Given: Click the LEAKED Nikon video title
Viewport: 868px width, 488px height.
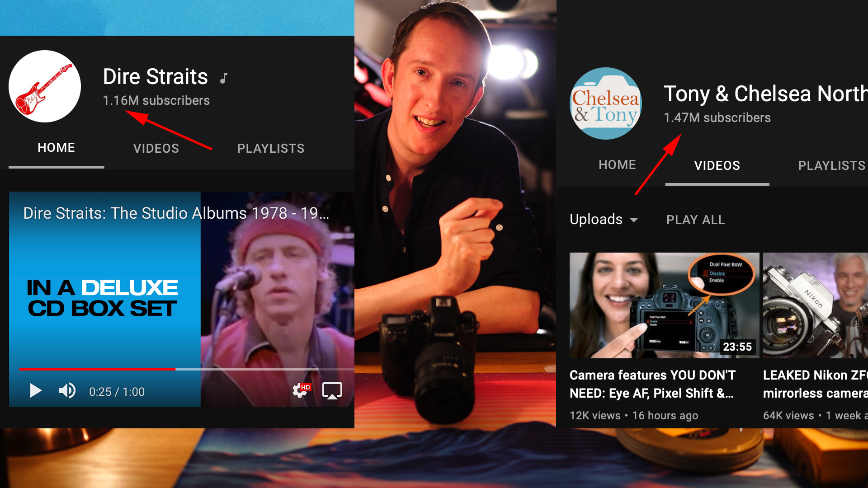Looking at the screenshot, I should [x=816, y=384].
